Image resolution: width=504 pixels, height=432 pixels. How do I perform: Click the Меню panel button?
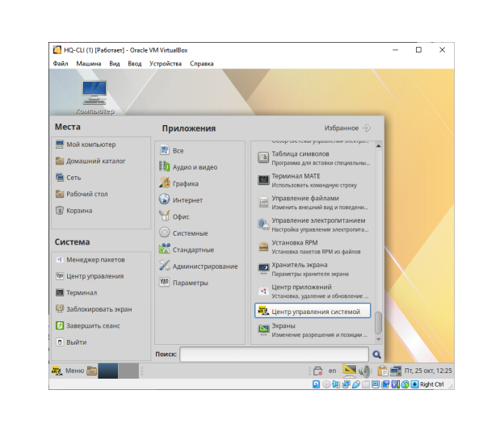68,371
